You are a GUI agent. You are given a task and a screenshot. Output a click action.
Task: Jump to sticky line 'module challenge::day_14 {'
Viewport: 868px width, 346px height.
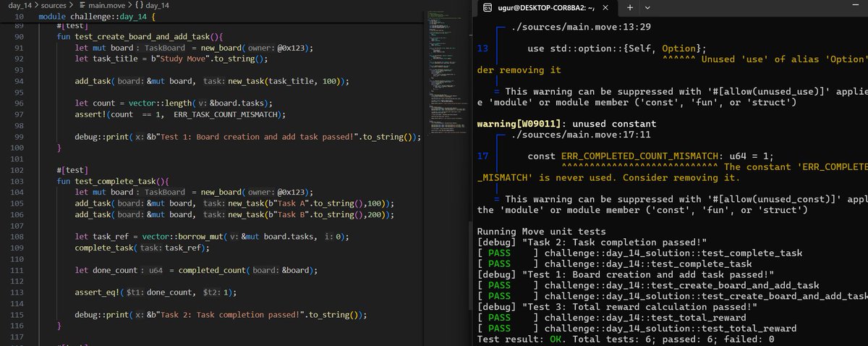97,16
